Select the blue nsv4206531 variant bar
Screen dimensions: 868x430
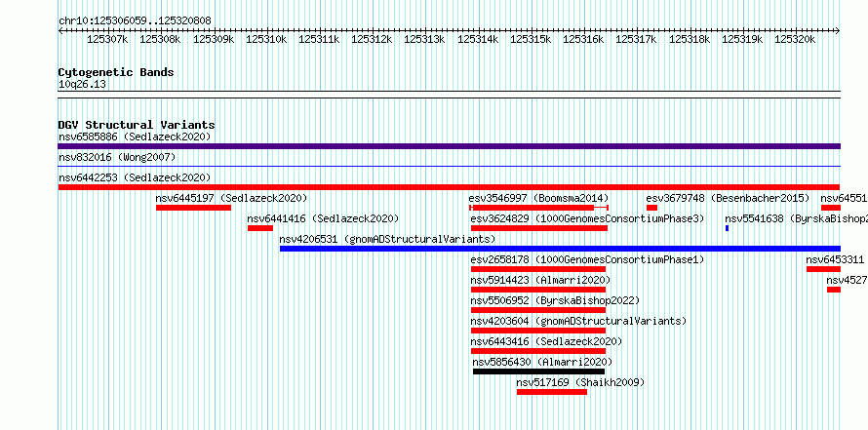[560, 249]
